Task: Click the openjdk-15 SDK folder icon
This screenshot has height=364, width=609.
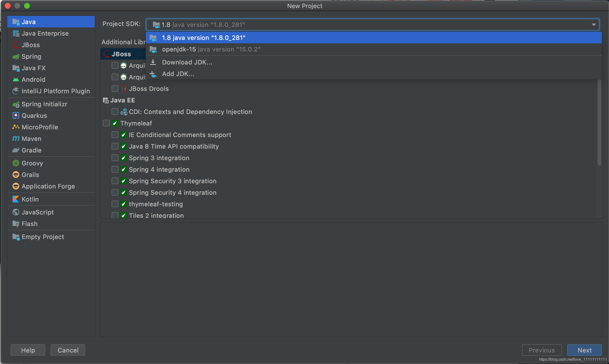Action: (153, 49)
